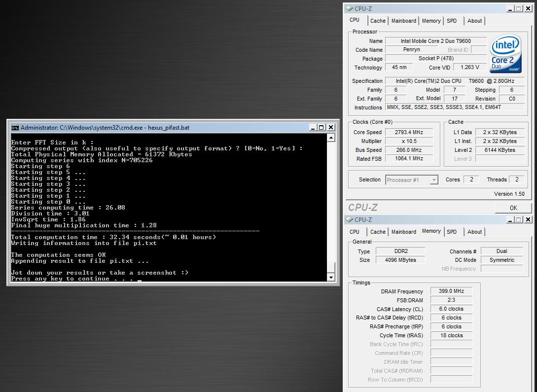Click the Threads value field

[517, 179]
